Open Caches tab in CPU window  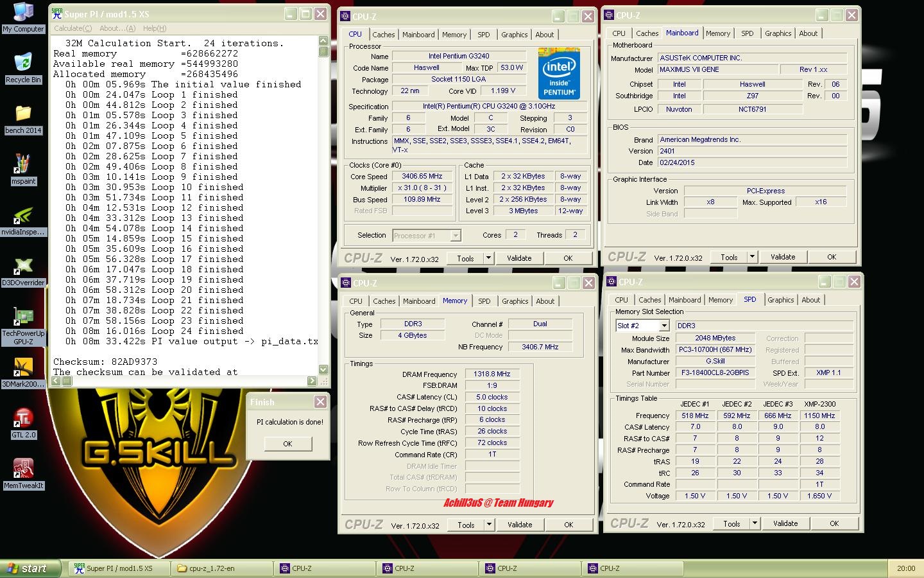tap(384, 35)
